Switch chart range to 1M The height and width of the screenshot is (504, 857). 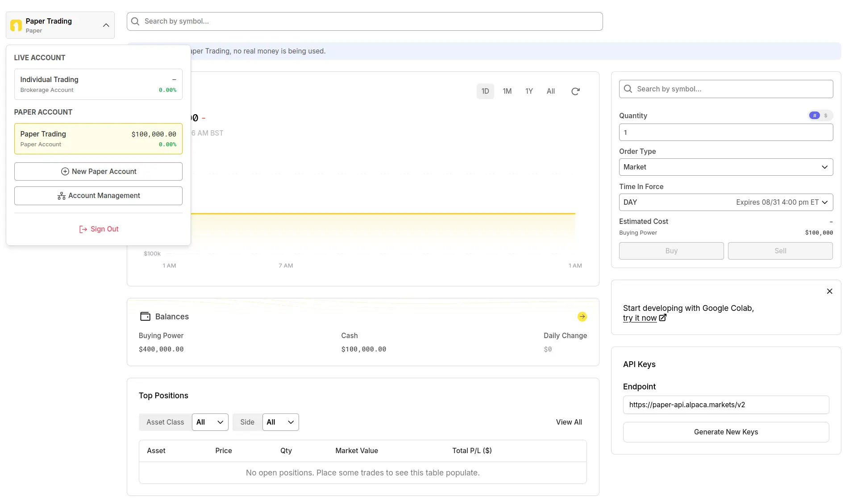click(507, 91)
